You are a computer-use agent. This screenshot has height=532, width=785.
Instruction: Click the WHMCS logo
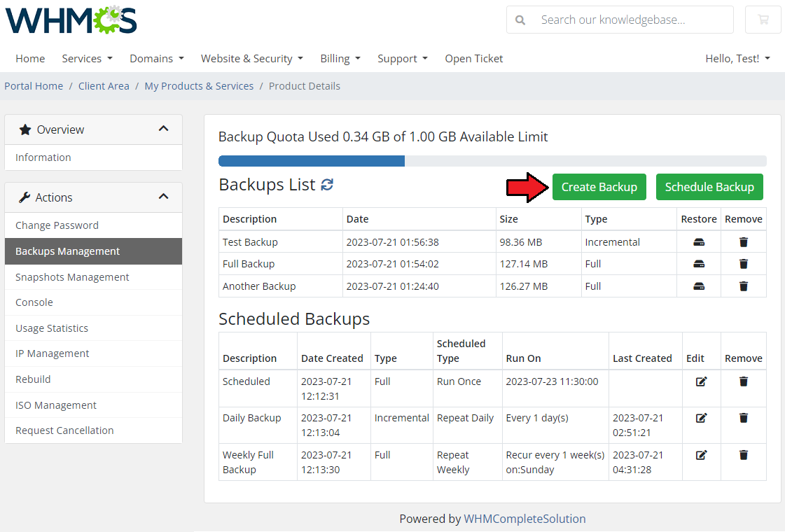pyautogui.click(x=71, y=20)
